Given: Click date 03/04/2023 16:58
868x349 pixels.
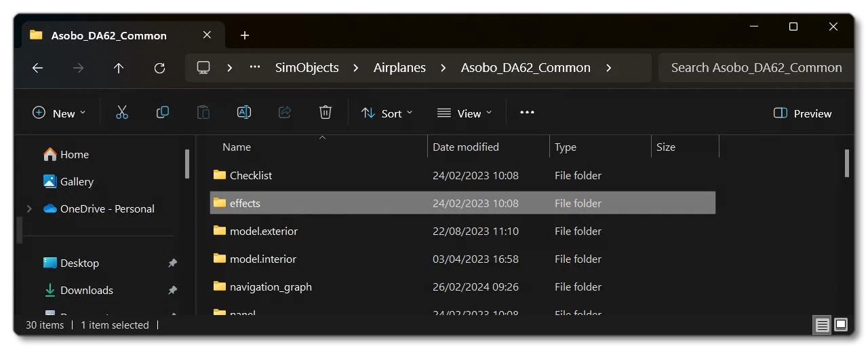Looking at the screenshot, I should click(x=475, y=259).
